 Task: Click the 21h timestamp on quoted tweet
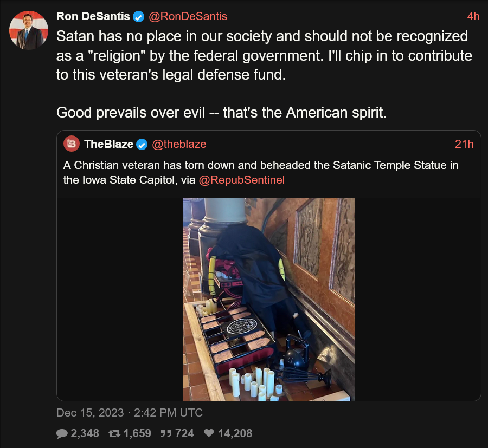click(464, 144)
